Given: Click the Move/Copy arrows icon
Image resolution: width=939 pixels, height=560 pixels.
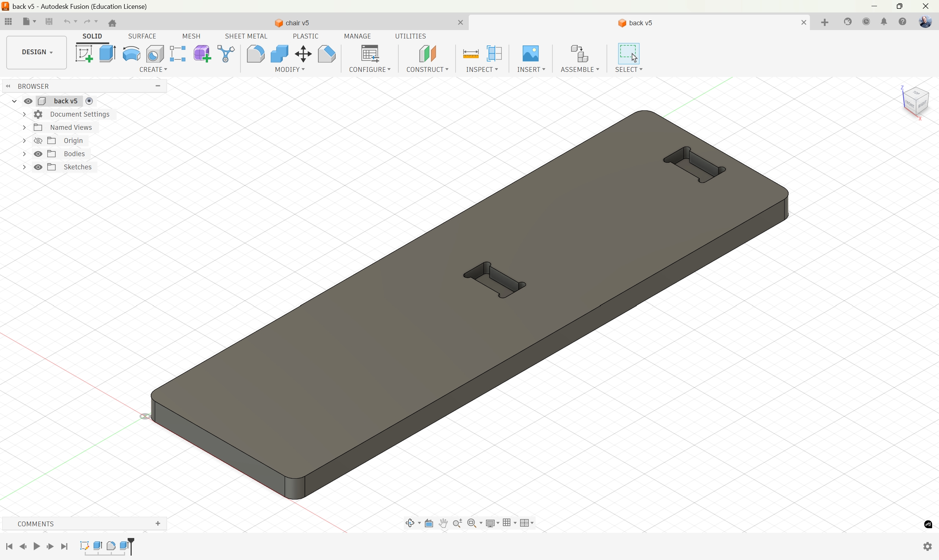Looking at the screenshot, I should (303, 54).
